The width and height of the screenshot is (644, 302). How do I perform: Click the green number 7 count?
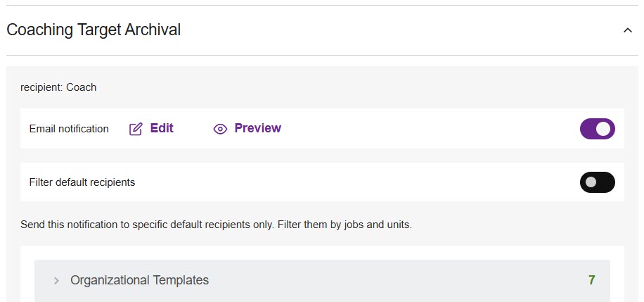[x=591, y=280]
